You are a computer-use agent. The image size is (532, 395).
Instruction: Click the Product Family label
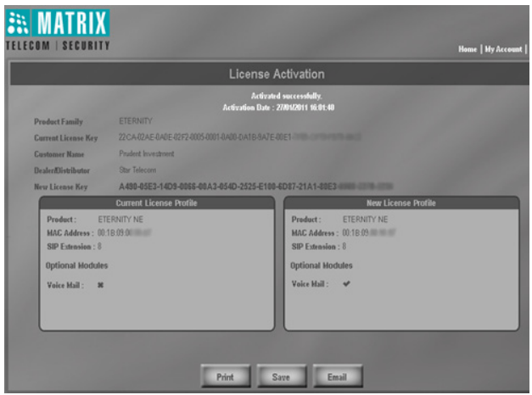coord(59,122)
